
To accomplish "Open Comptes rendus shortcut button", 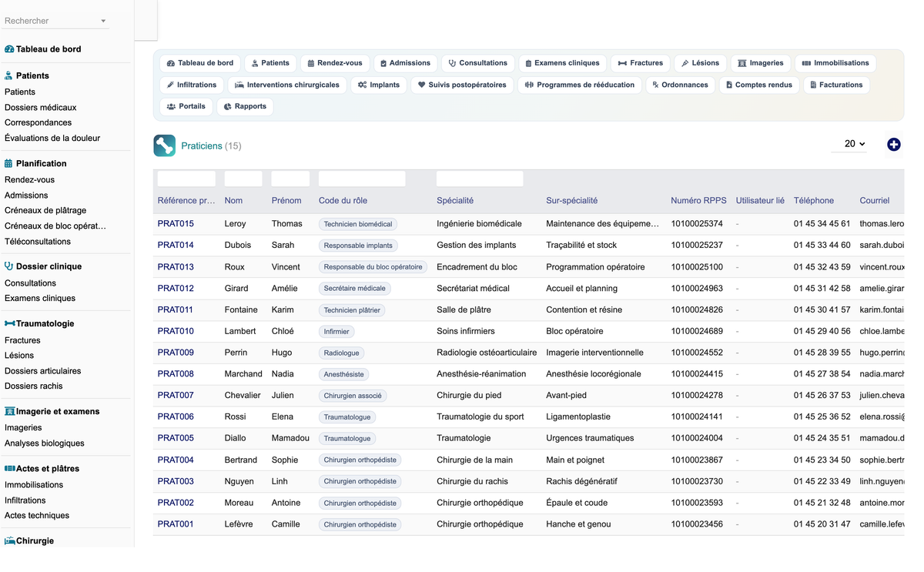I will [x=759, y=85].
